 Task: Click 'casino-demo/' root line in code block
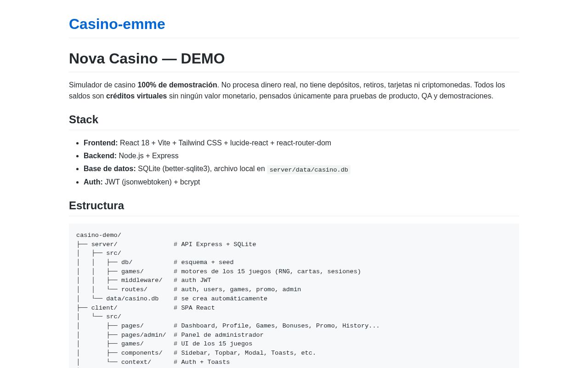coord(99,235)
